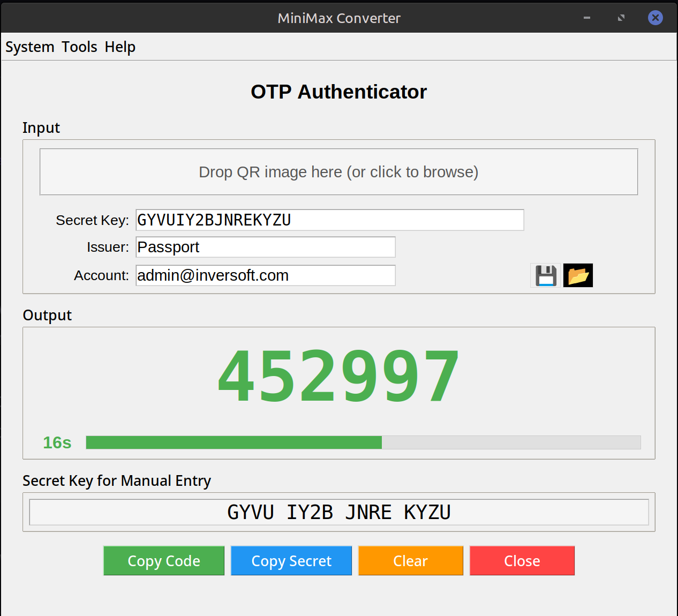This screenshot has height=616, width=678.
Task: Click the open folder load icon
Action: pos(578,275)
